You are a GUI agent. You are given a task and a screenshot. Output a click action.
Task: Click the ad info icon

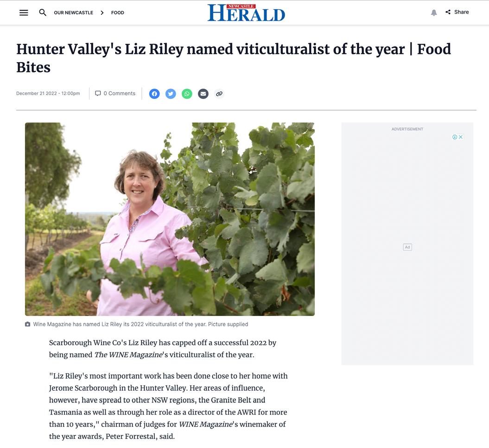tap(455, 137)
